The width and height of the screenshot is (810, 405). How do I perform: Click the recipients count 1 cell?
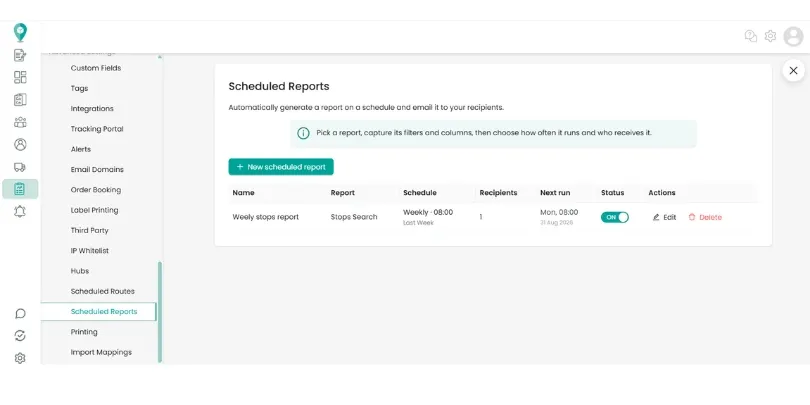click(x=481, y=217)
